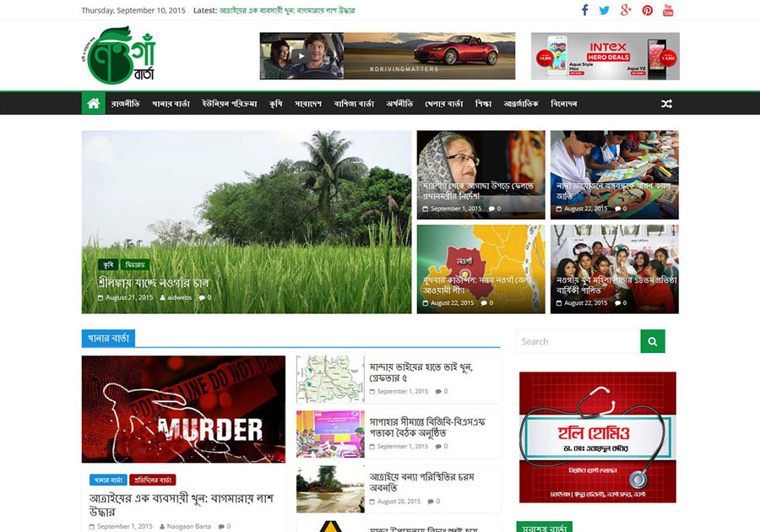Open the ইউনিয়ন পরিক্রমা menu item

[230, 104]
